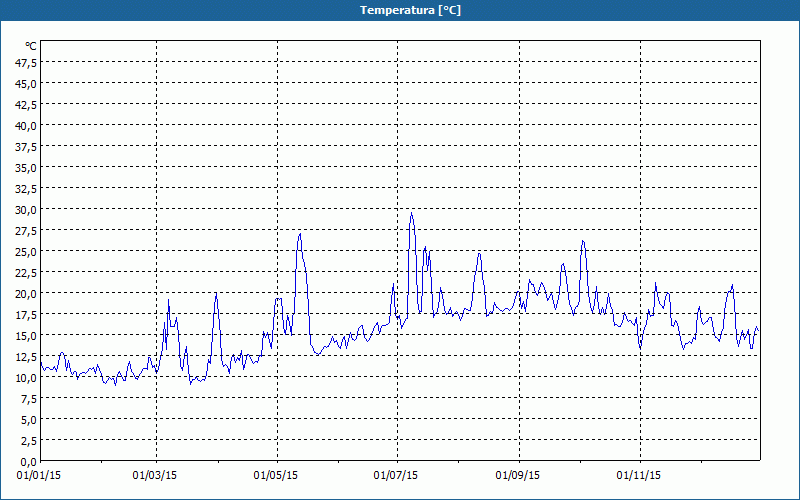Click the 2,5 y-axis label
This screenshot has width=800, height=500.
(28, 441)
